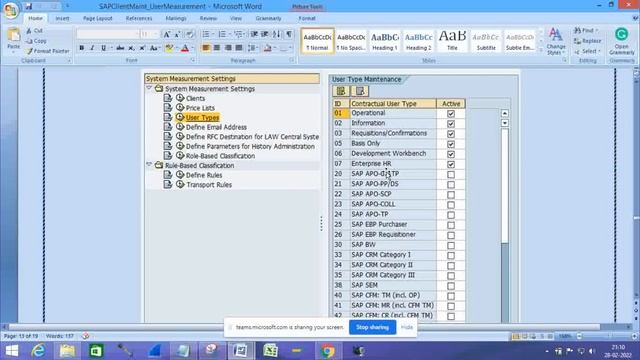Open the References tab
The width and height of the screenshot is (640, 360).
(x=139, y=18)
